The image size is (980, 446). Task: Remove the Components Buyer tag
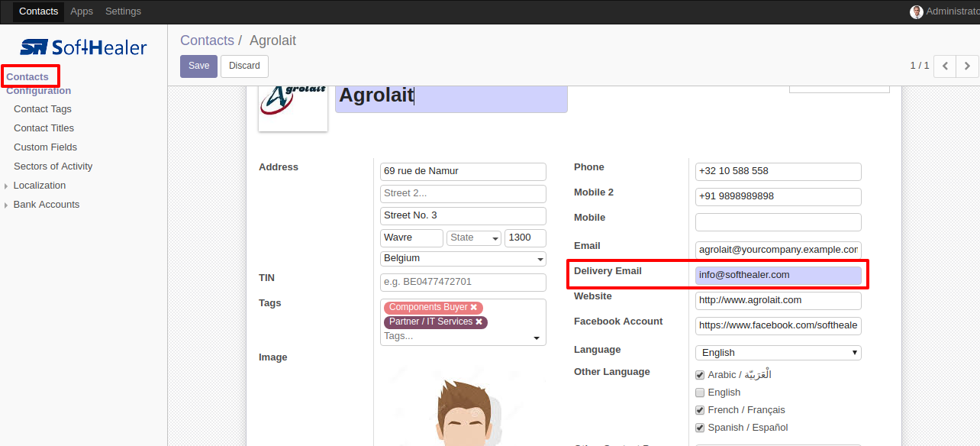[x=474, y=307]
